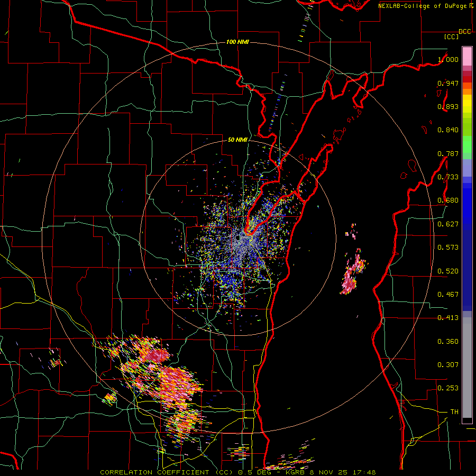Pick the bright green color bar segment
The image size is (476, 476).
pos(467,144)
